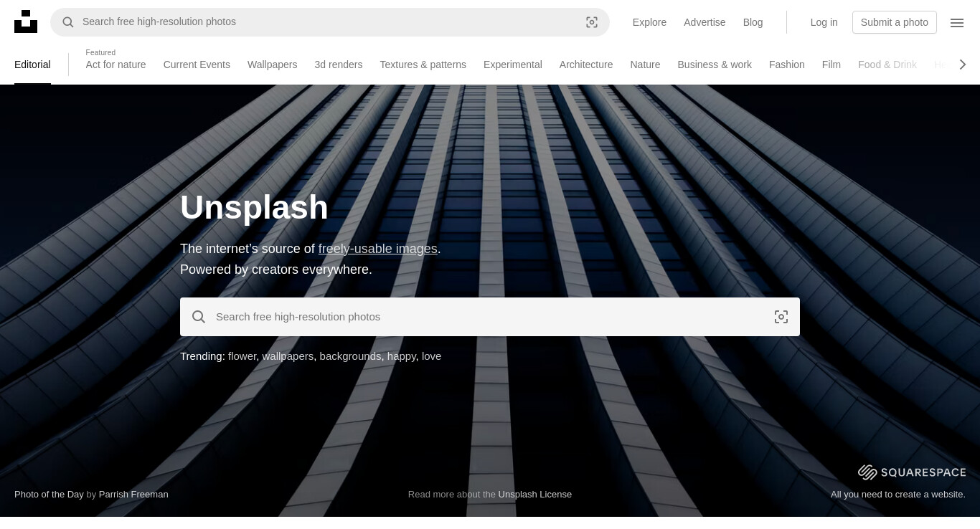Open the Film category
The width and height of the screenshot is (980, 529).
[x=831, y=65]
